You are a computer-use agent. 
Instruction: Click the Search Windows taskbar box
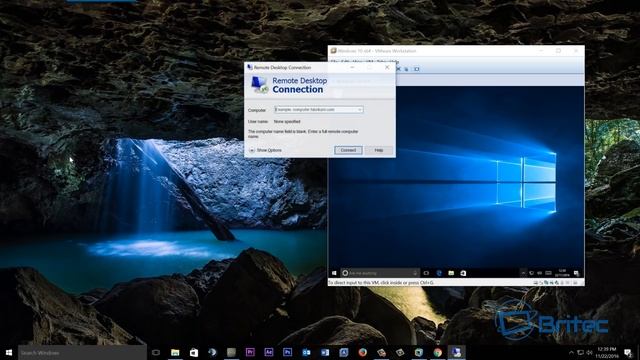click(82, 352)
